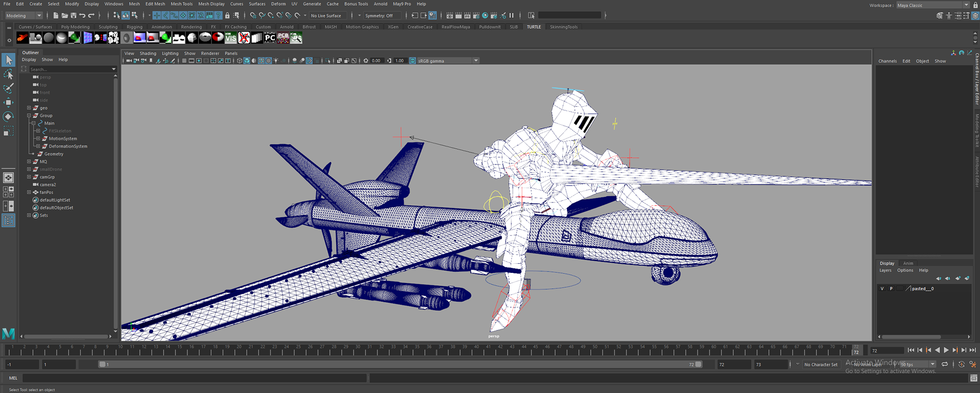Toggle visibility V of pasted__0 layer
The width and height of the screenshot is (980, 393).
(x=882, y=289)
